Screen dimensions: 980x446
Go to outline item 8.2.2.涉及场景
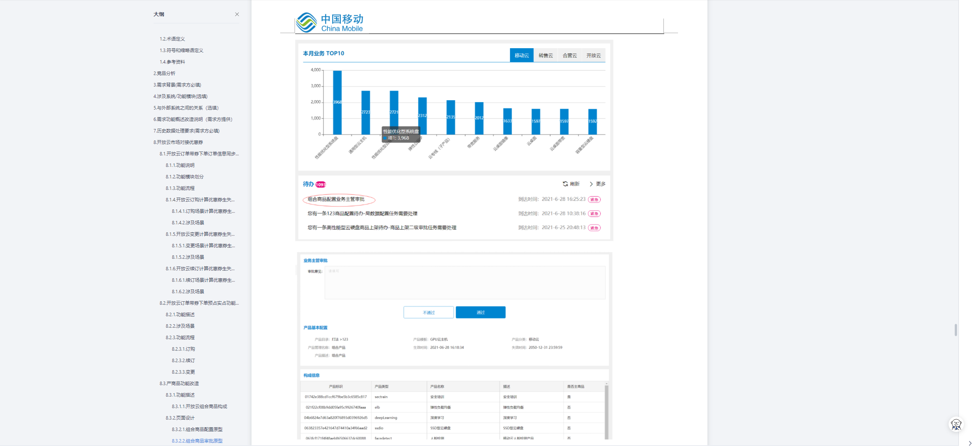click(x=180, y=326)
